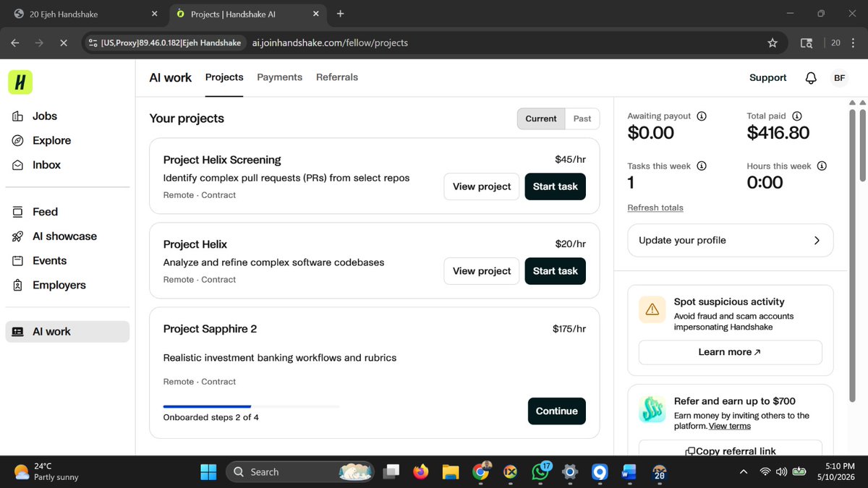Screen dimensions: 868x488
Task: Continue onboarding for Project Sapphire 2
Action: coord(556,411)
